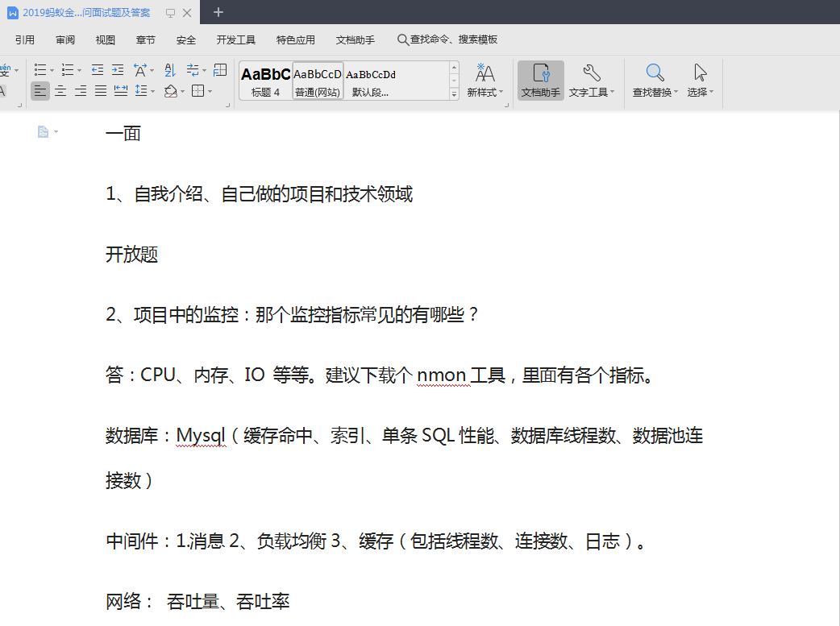Open the 安全 ribbon tab
The image size is (840, 626).
click(x=186, y=40)
